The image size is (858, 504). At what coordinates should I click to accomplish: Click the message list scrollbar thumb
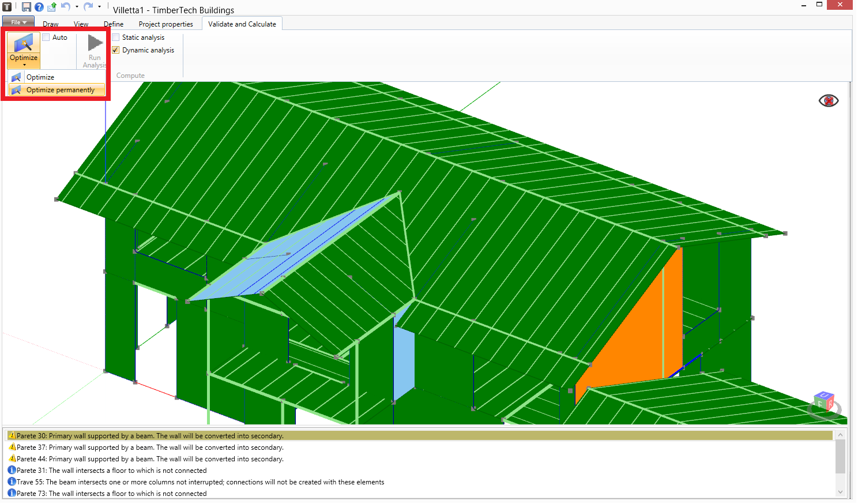[x=840, y=457]
